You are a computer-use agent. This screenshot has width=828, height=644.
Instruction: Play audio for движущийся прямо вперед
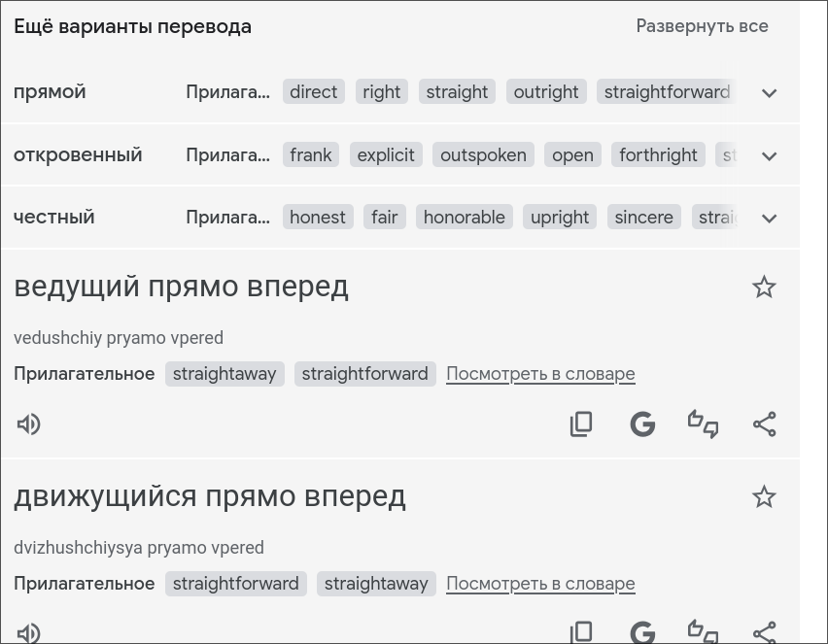[x=29, y=632]
